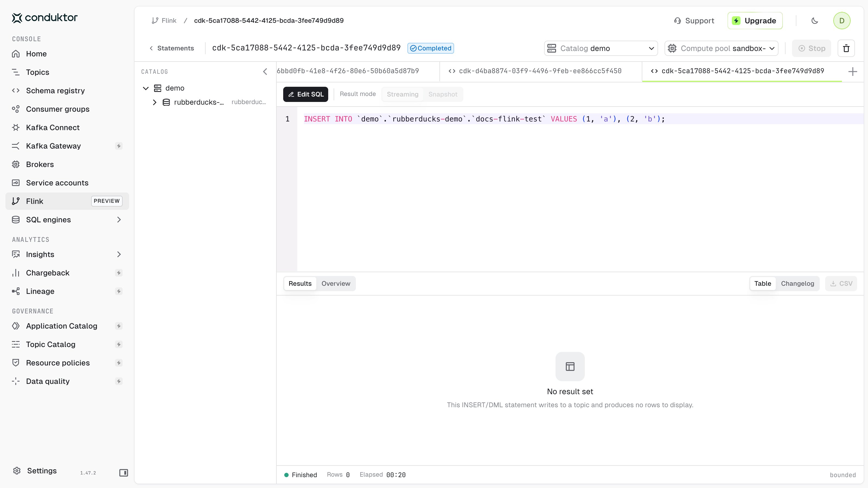Open the Catalog demo dropdown
This screenshot has width=868, height=488.
coord(601,49)
